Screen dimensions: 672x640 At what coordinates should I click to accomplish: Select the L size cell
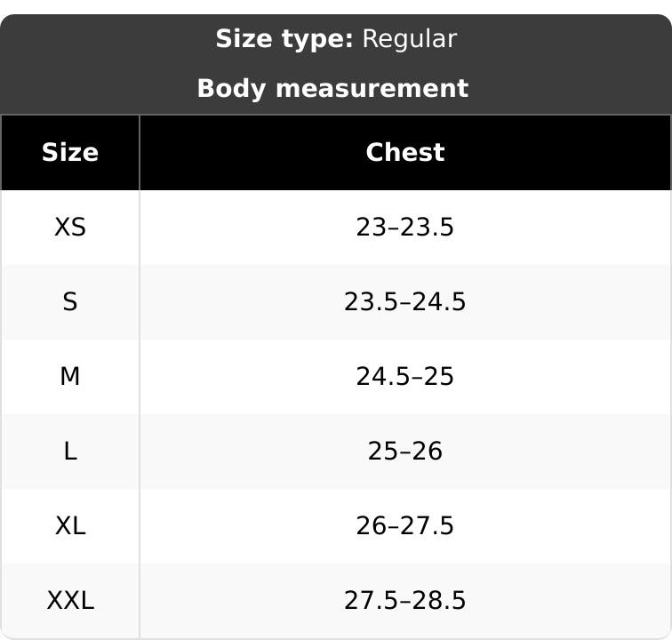coord(70,451)
